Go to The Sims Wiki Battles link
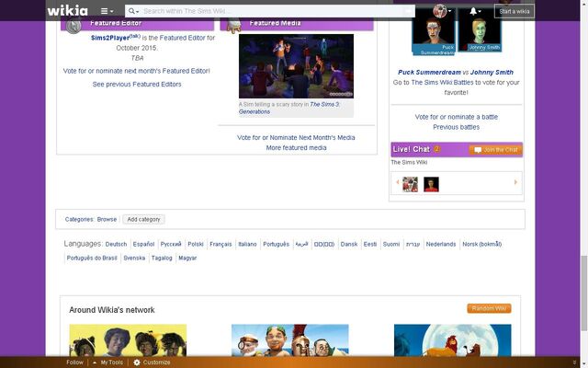This screenshot has height=368, width=588. (x=443, y=83)
